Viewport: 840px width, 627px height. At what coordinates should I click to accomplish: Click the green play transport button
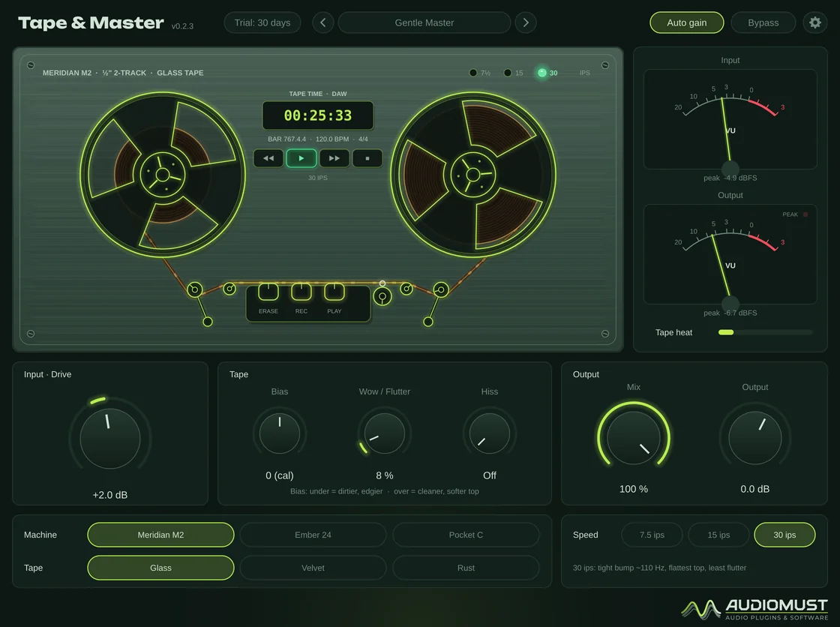(301, 158)
